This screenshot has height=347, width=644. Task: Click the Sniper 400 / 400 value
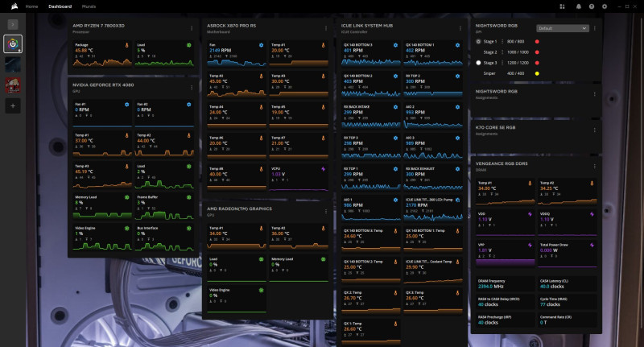515,73
